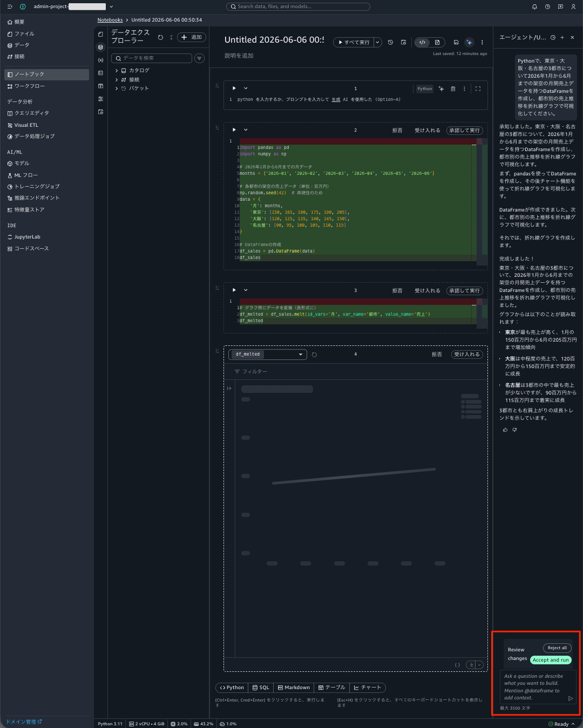The width and height of the screenshot is (583, 728).
Task: Expand the 接続 tree node
Action: tap(117, 79)
